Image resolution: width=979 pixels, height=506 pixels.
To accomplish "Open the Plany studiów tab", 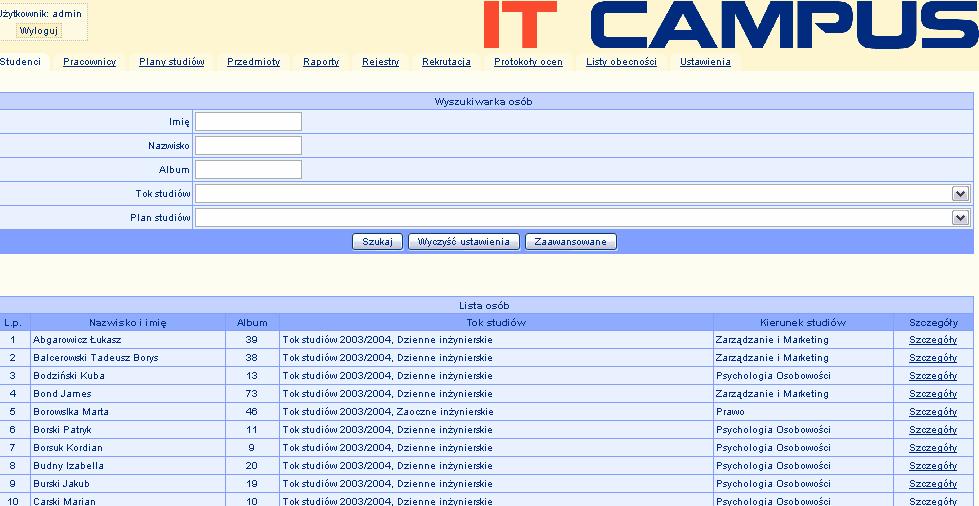I will point(172,62).
